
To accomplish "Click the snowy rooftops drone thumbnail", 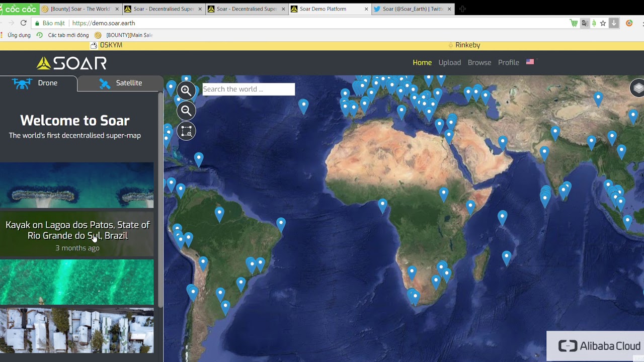I will tap(76, 330).
